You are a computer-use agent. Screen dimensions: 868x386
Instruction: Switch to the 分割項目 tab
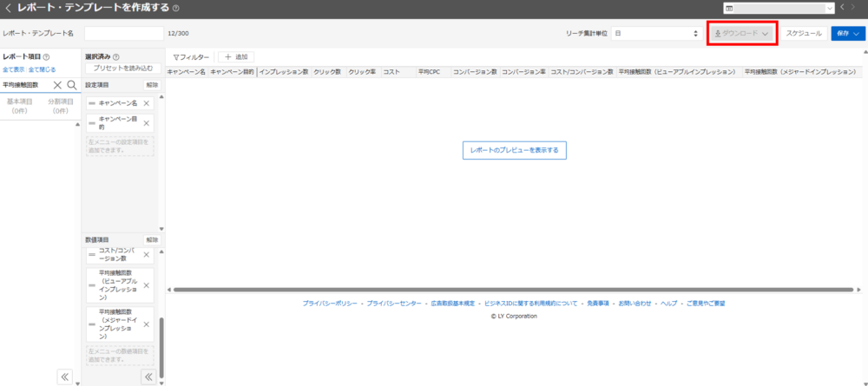pos(60,106)
